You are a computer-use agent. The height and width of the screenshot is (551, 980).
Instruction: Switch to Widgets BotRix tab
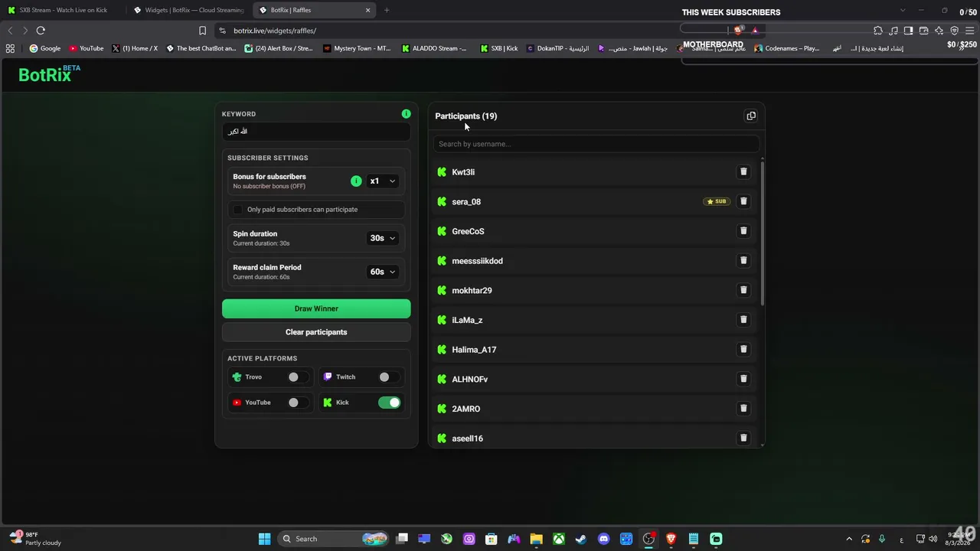(189, 10)
